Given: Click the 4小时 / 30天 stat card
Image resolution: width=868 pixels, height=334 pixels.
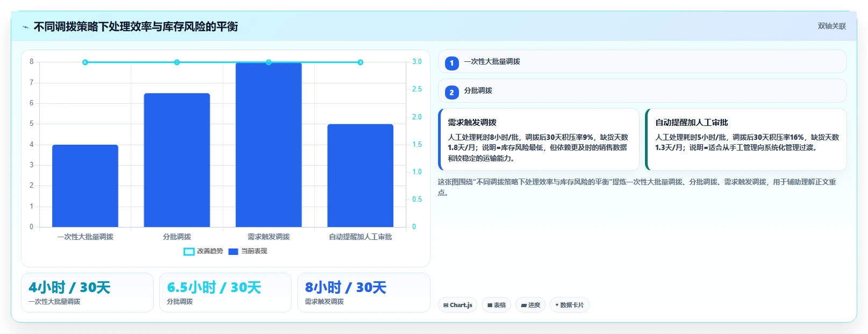Looking at the screenshot, I should (87, 293).
